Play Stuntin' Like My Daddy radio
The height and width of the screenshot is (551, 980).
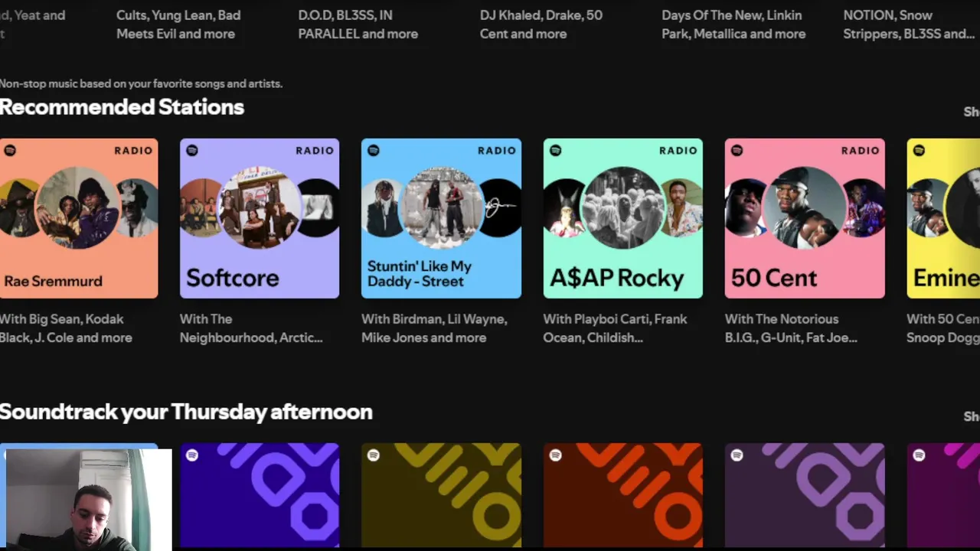tap(441, 218)
